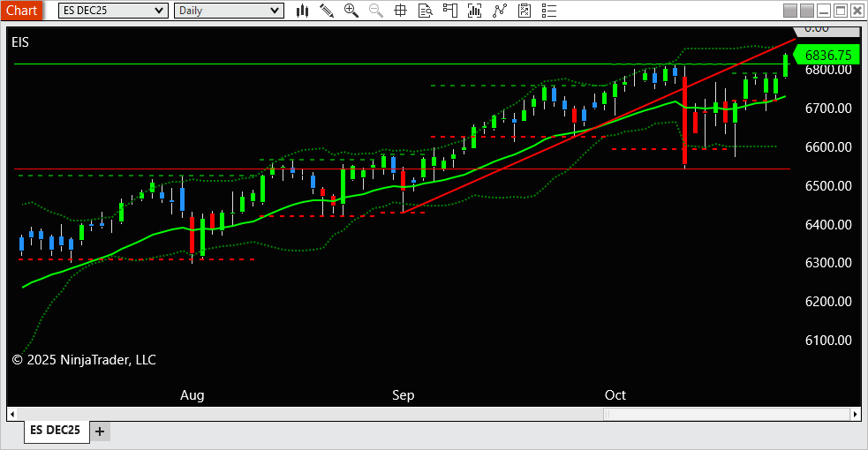The image size is (868, 450).
Task: Toggle the crosshair cursor tool
Action: (x=400, y=11)
